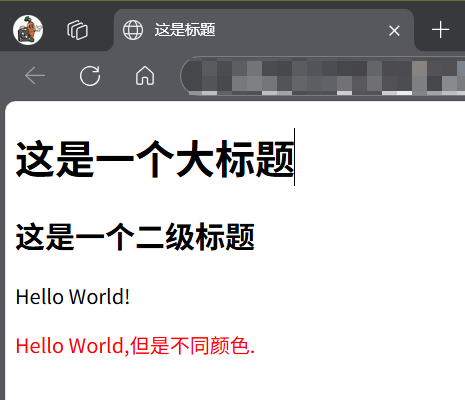Viewport: 465px width, 400px height.
Task: Open the browser profile avatar
Action: (28, 30)
